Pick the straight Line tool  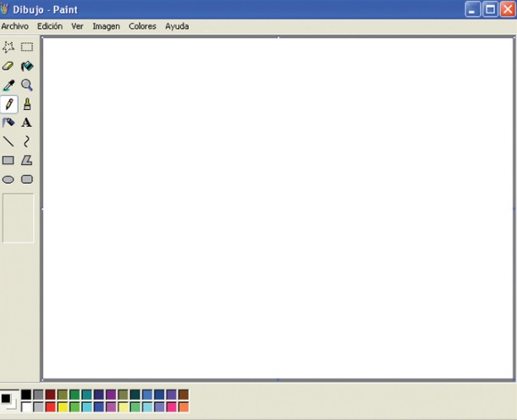click(8, 141)
